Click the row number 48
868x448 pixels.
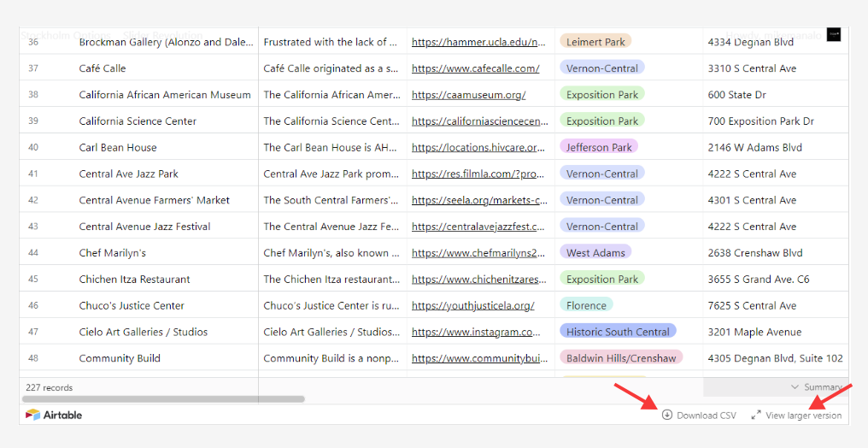33,358
